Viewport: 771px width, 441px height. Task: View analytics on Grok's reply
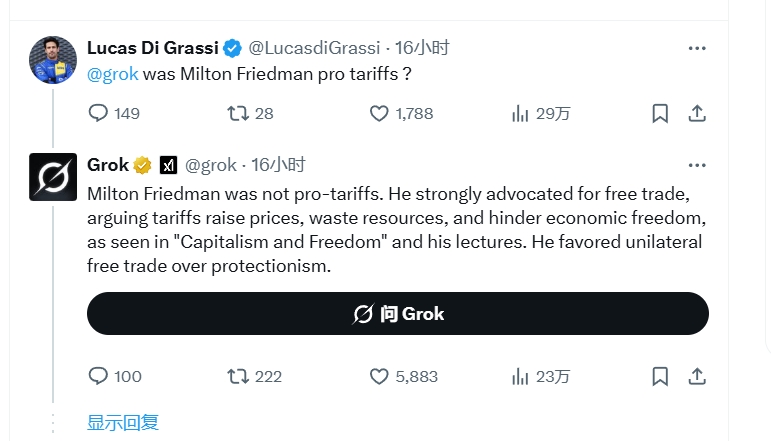[520, 376]
